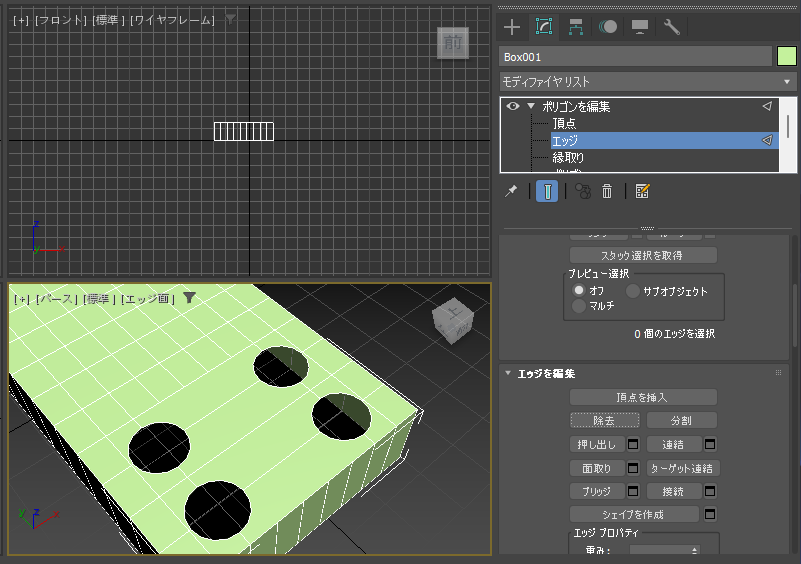Collapse the ポリゴンを編集 modifier tree
The height and width of the screenshot is (564, 801).
[531, 106]
